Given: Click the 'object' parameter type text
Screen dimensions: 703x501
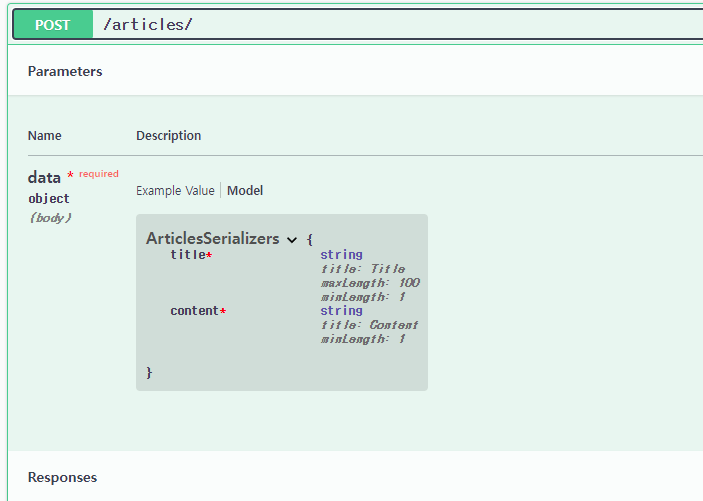Looking at the screenshot, I should 49,198.
